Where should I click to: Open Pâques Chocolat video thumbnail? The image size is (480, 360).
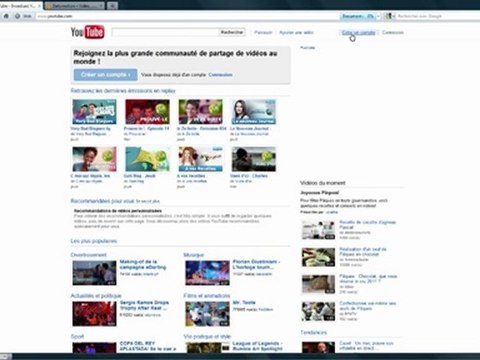(318, 284)
